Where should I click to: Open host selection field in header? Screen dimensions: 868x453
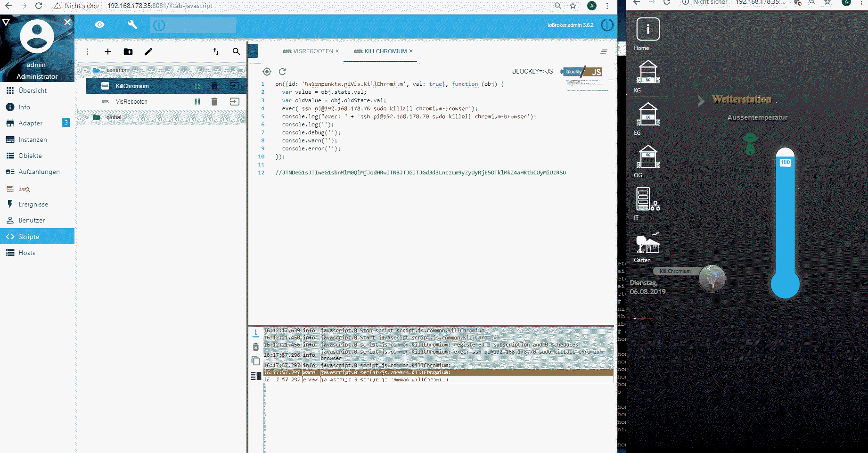[193, 25]
